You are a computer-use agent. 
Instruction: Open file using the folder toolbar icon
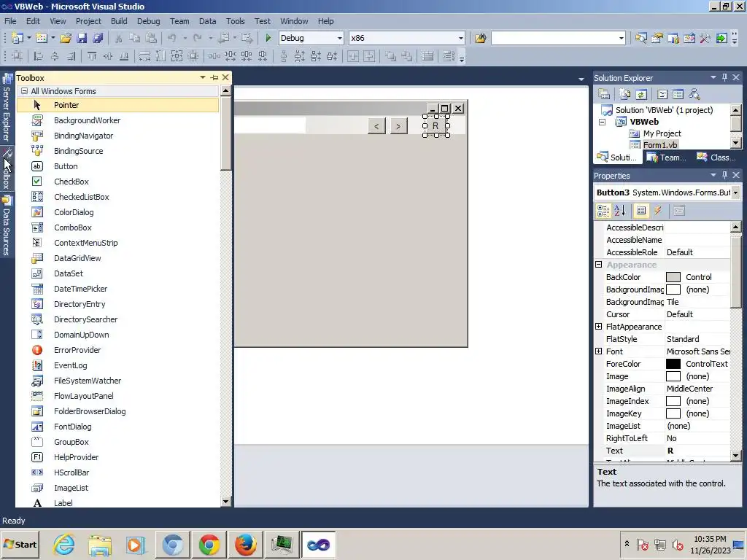tap(66, 38)
